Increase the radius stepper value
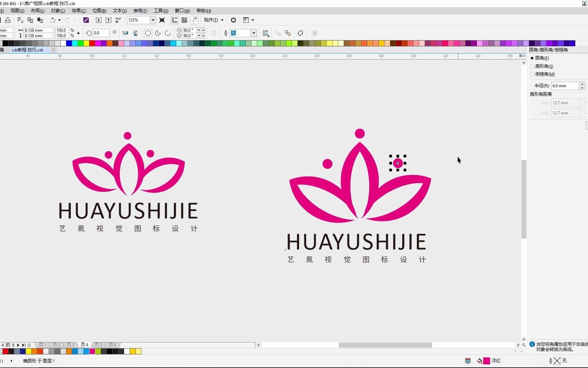This screenshot has height=368, width=588. (x=582, y=84)
